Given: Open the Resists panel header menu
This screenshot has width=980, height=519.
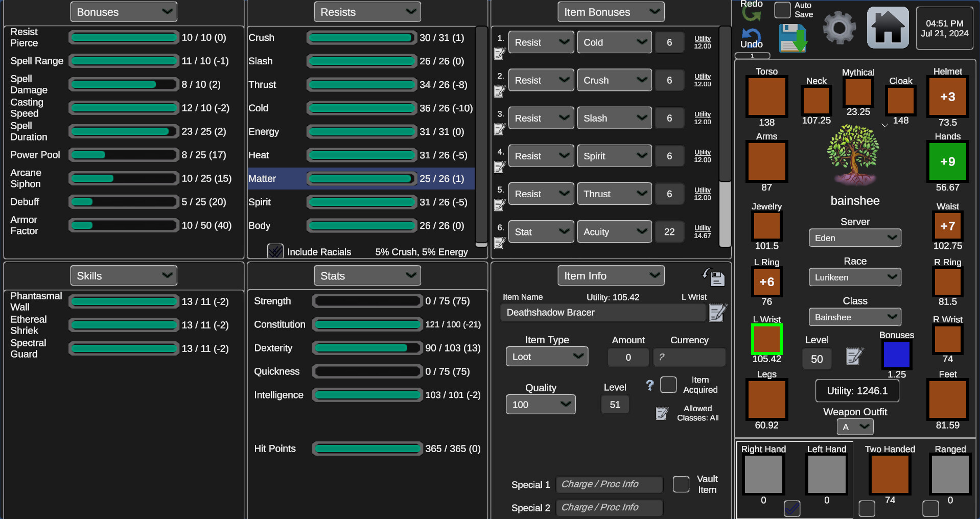Looking at the screenshot, I should point(367,11).
